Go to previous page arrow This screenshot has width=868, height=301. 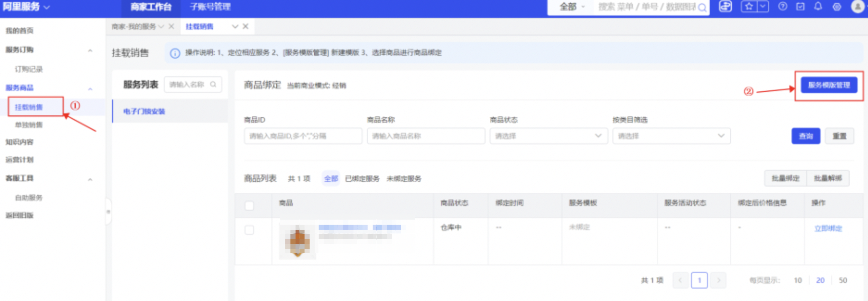click(x=680, y=280)
